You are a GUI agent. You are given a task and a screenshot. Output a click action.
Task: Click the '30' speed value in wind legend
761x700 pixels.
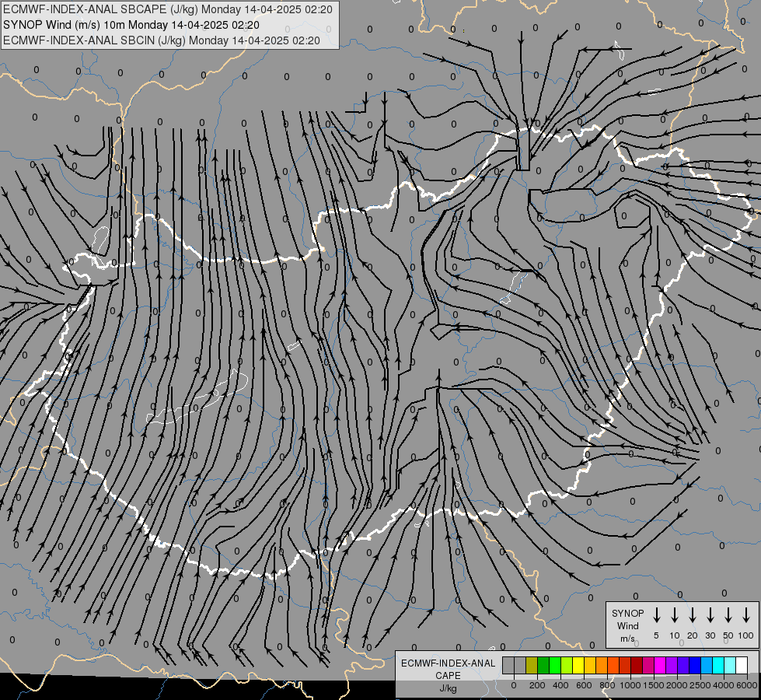(x=710, y=635)
